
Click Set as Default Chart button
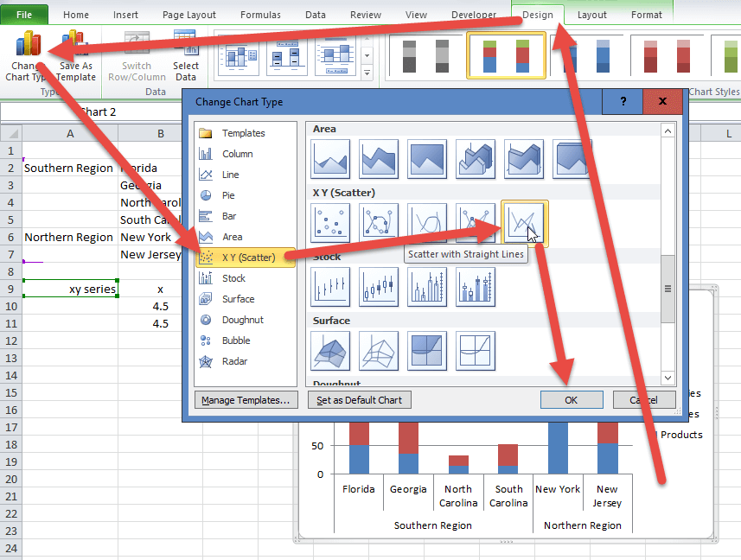(358, 400)
